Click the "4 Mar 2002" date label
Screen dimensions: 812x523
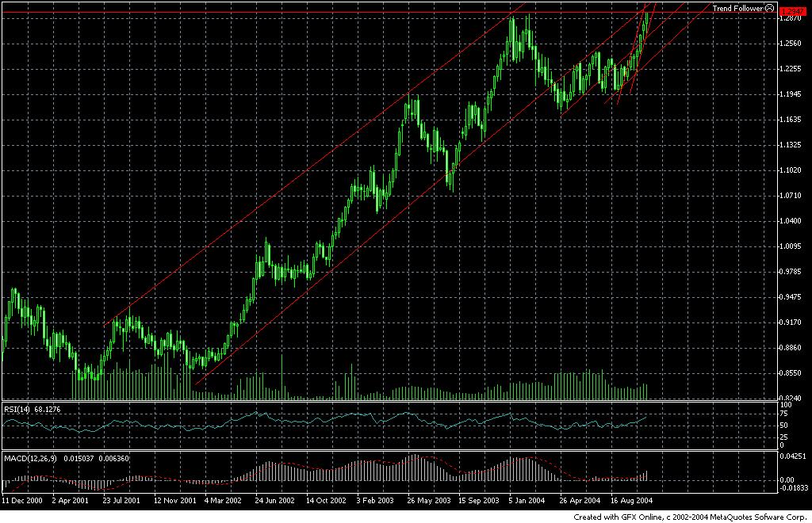pyautogui.click(x=223, y=501)
